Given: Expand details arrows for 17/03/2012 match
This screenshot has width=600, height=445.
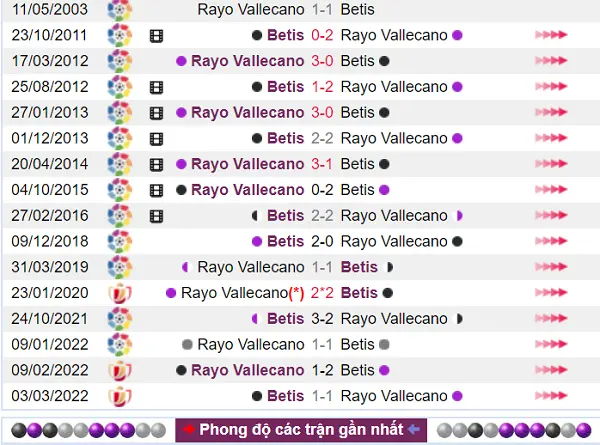Looking at the screenshot, I should point(551,60).
